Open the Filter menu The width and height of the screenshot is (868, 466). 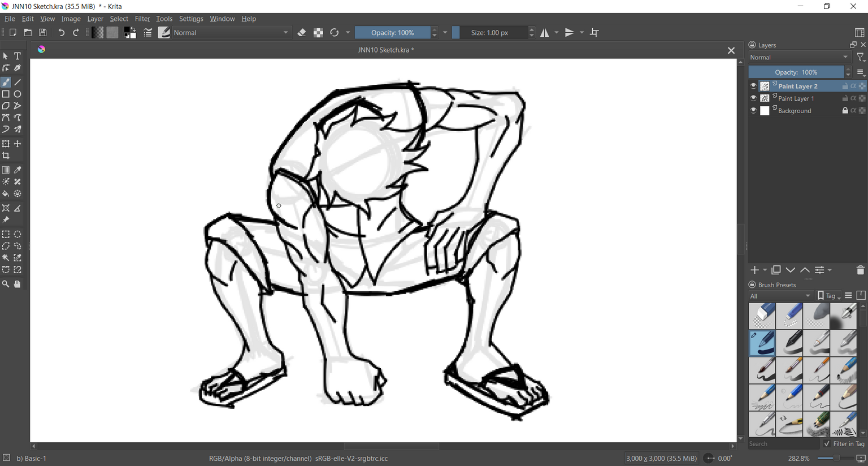[x=142, y=19]
